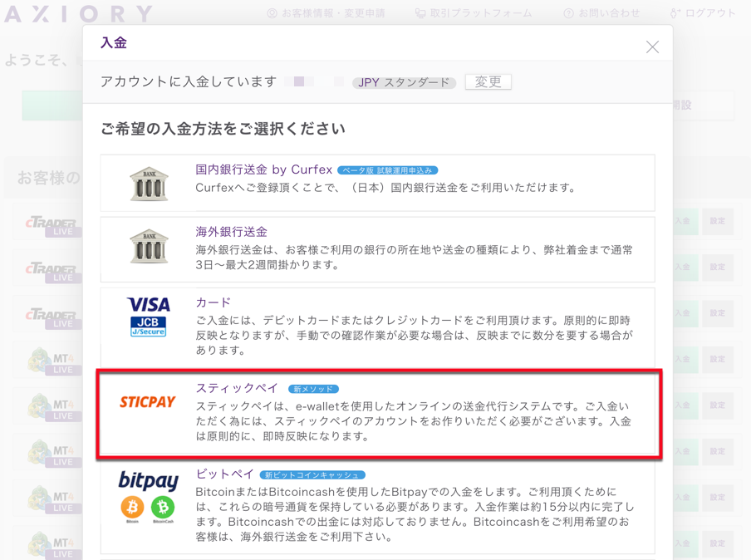Viewport: 751px width, 560px height.
Task: Click the STICPAY description text
Action: click(x=414, y=421)
